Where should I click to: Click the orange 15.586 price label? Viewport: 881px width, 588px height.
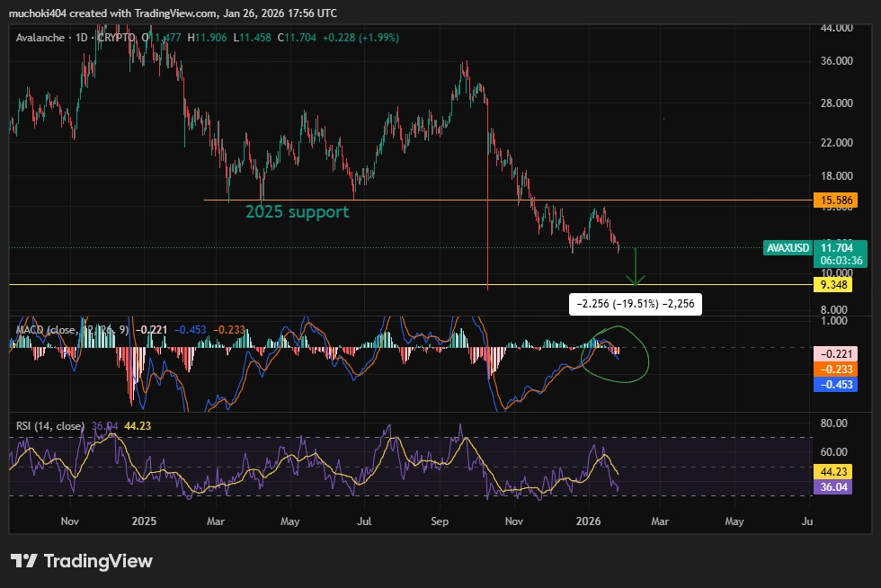(x=834, y=200)
